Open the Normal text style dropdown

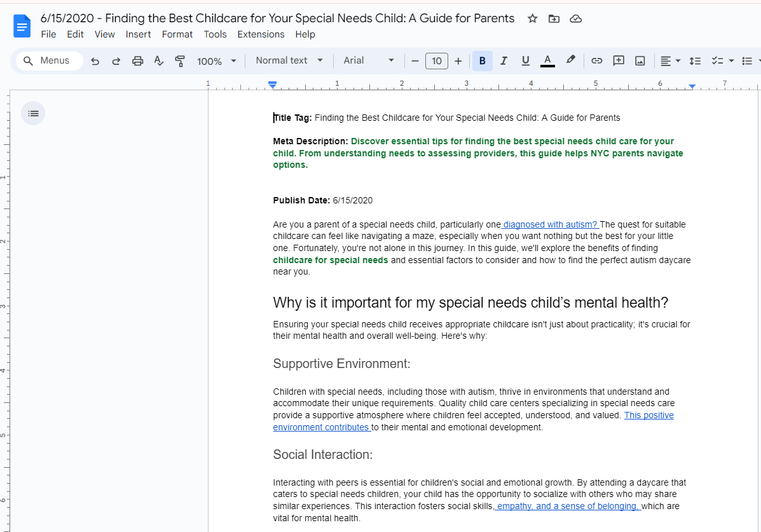click(289, 60)
